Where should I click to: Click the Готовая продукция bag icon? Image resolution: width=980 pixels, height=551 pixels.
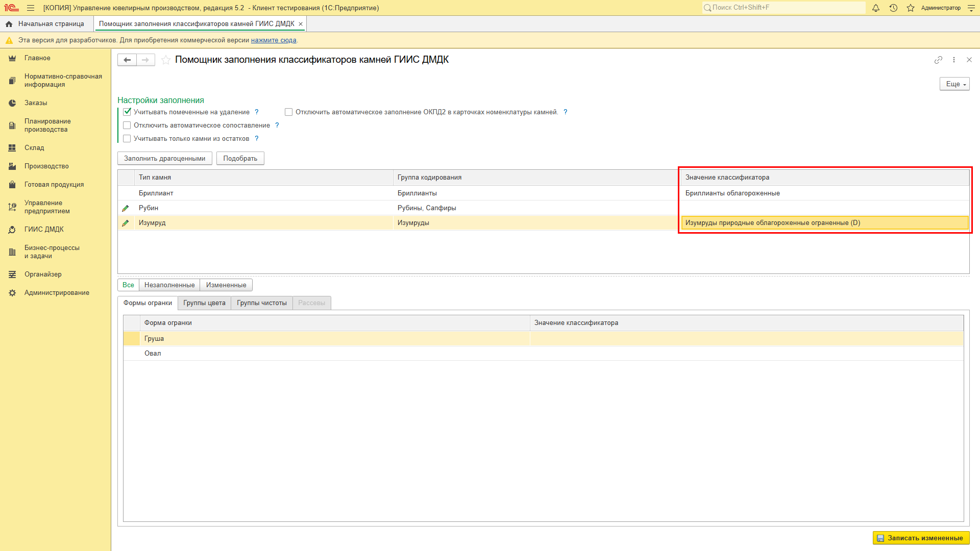click(12, 185)
